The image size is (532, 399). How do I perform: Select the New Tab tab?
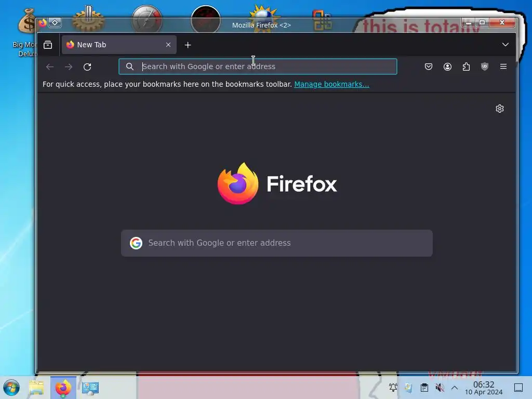point(119,45)
